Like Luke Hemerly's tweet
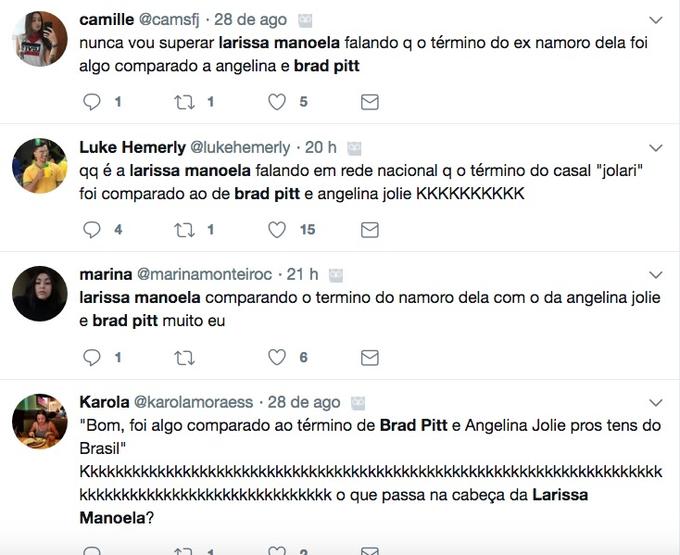The height and width of the screenshot is (555, 680). point(277,230)
